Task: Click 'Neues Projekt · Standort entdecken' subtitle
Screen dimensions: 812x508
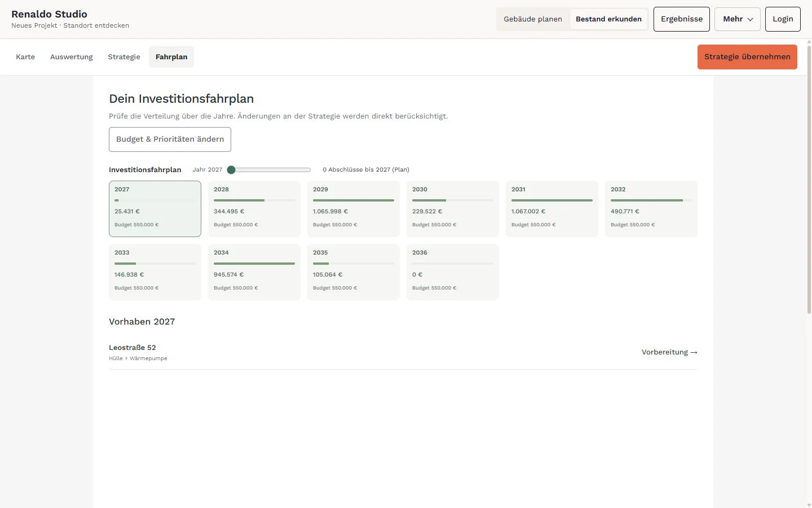Action: click(70, 25)
